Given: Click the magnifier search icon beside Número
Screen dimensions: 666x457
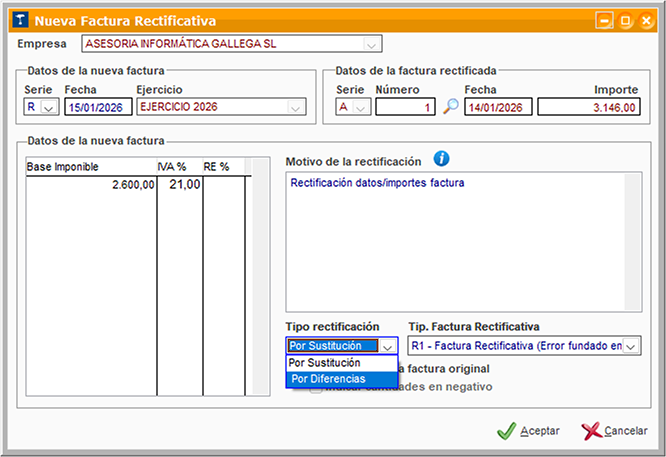Looking at the screenshot, I should click(x=450, y=106).
